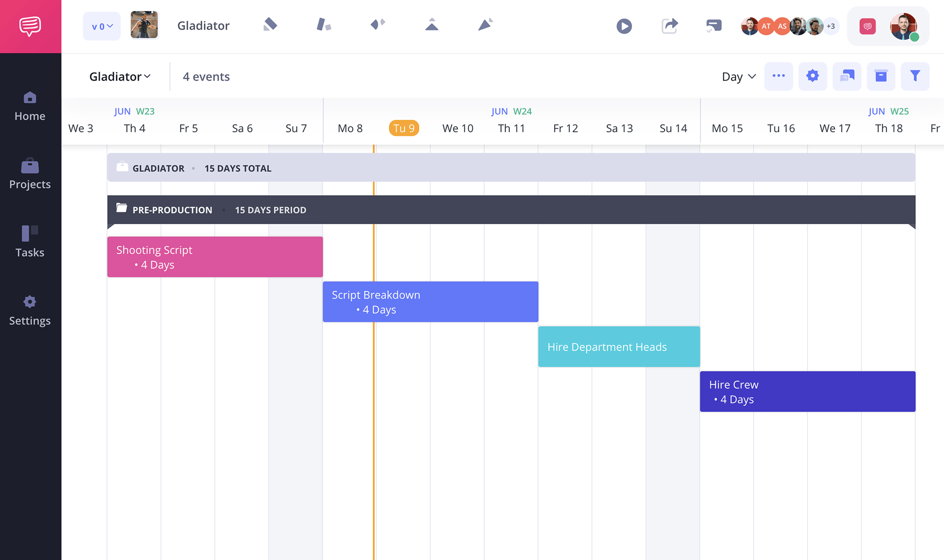The width and height of the screenshot is (944, 560).
Task: Click the Mo 8 date header
Action: click(x=350, y=128)
